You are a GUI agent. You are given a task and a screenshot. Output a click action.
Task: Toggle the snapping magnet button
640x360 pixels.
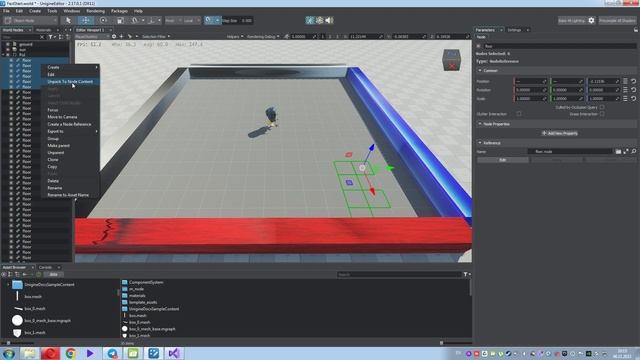coord(209,20)
